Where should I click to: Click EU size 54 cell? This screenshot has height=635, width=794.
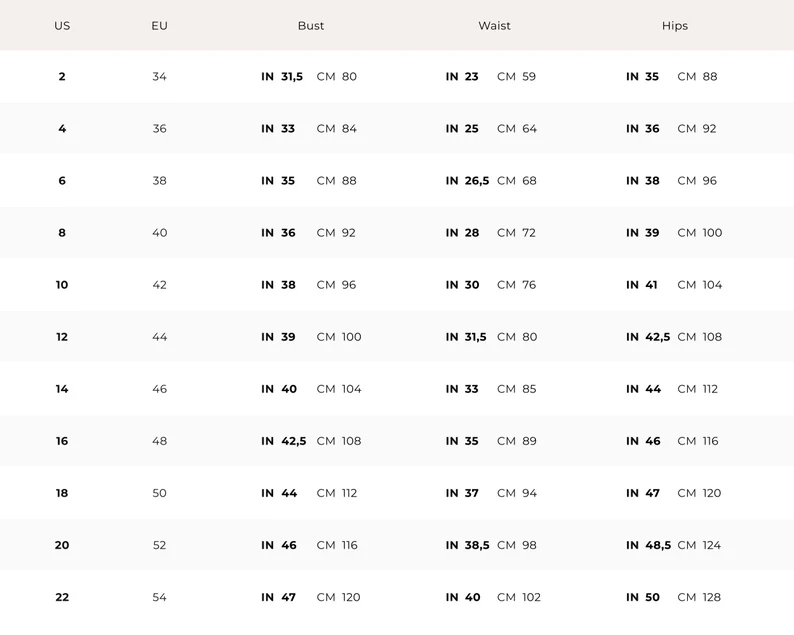(160, 597)
